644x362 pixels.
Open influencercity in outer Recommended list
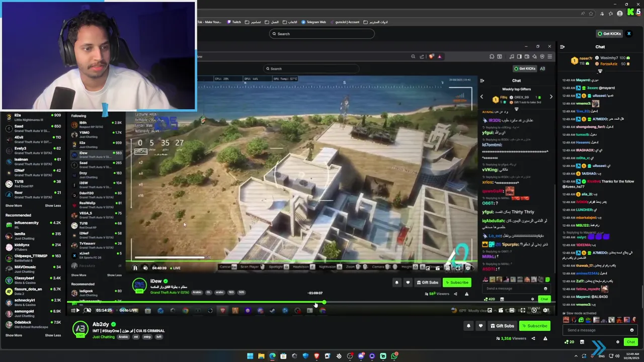(x=33, y=225)
